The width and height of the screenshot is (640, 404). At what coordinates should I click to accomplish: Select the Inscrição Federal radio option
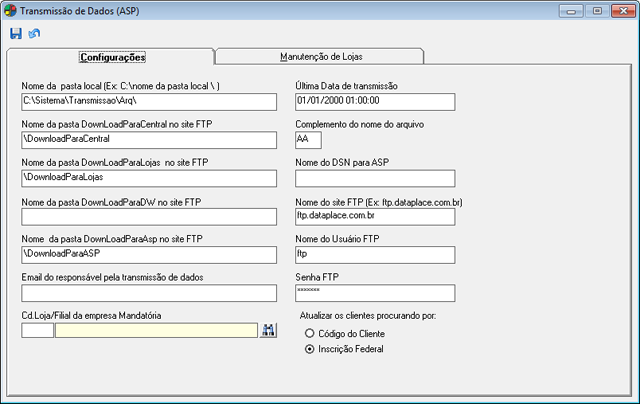(310, 349)
